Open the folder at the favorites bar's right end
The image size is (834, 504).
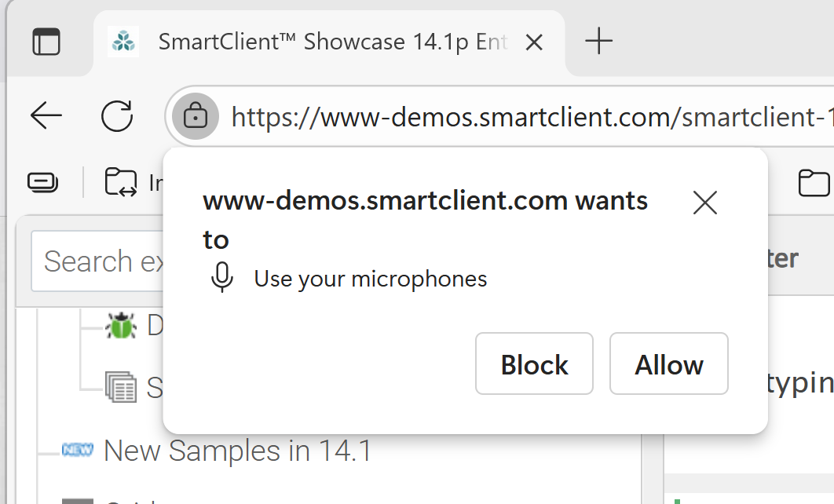814,183
